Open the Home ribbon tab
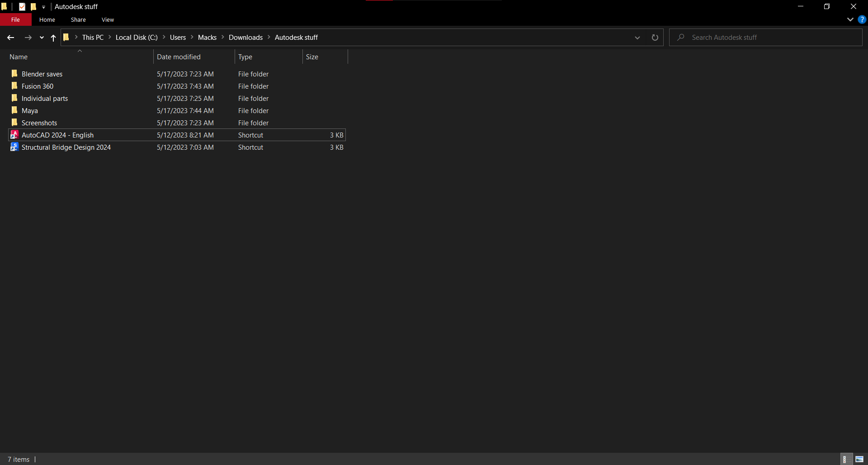The width and height of the screenshot is (868, 465). pos(47,19)
